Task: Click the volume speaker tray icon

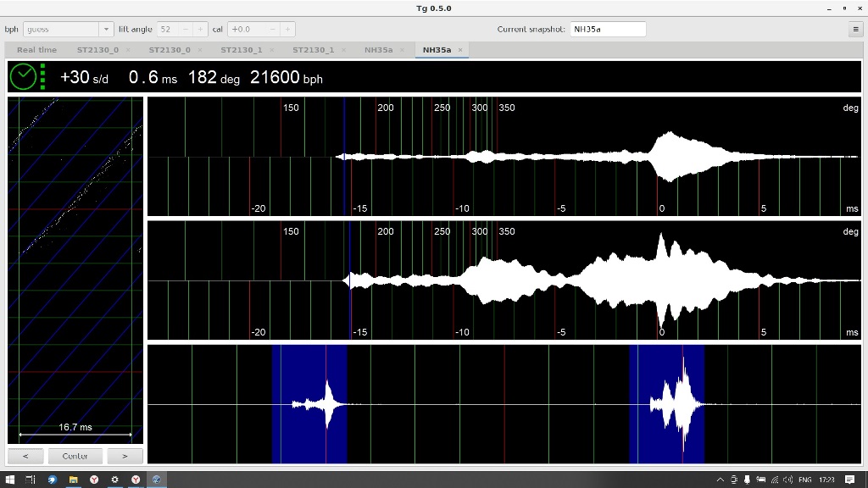Action: click(x=787, y=480)
